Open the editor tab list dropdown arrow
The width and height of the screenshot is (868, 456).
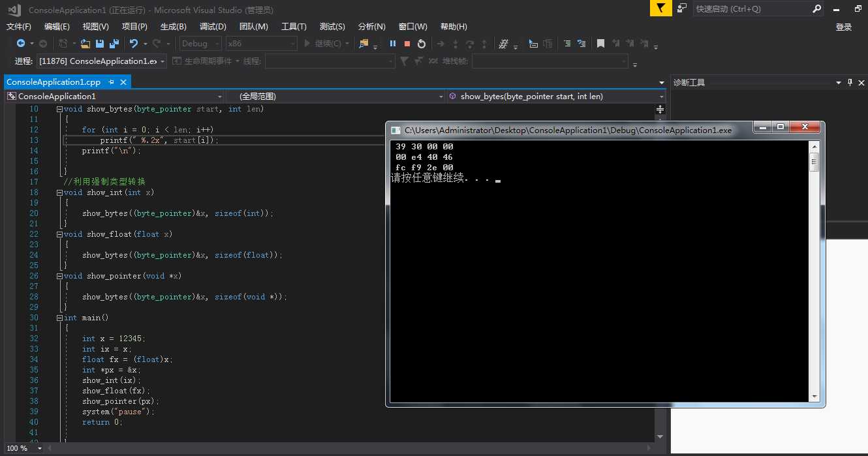(662, 82)
